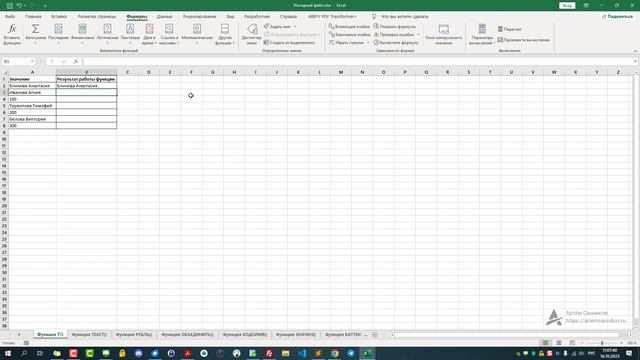
Task: Open the Watch Window icon
Action: tap(443, 29)
